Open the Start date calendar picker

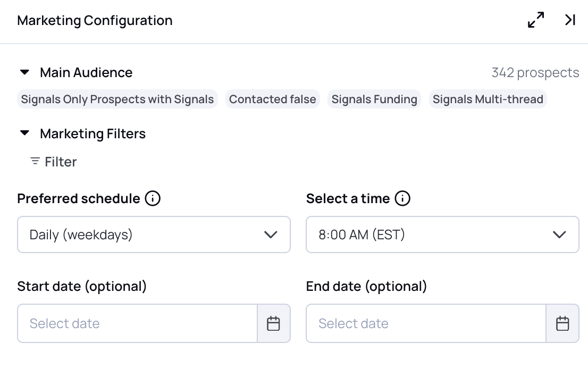[x=273, y=323]
